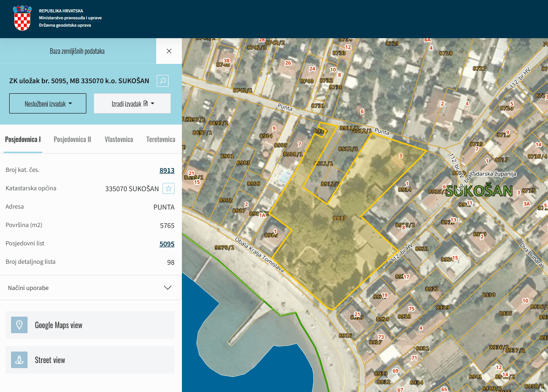Close the Baza zemljišnih podataka panel

pyautogui.click(x=169, y=51)
